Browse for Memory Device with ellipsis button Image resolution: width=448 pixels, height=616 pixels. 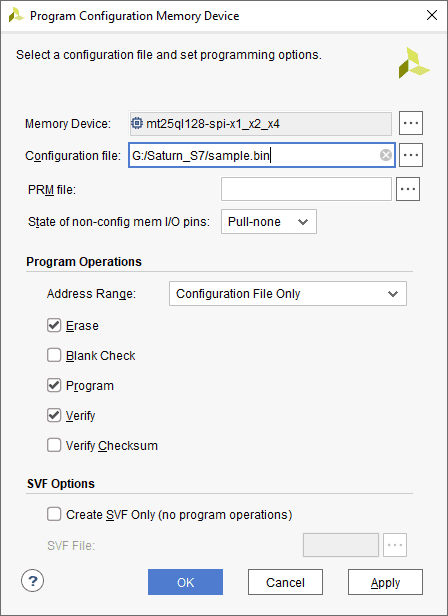pos(411,123)
